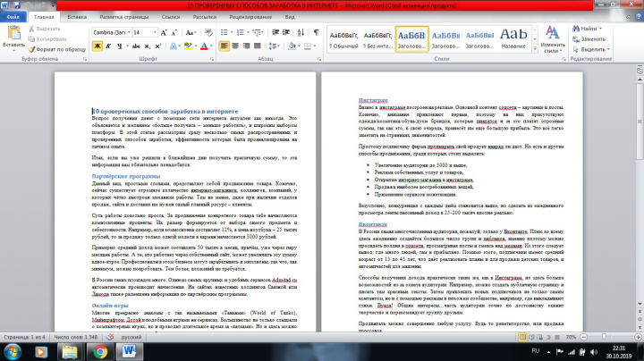Screen dimensions: 644x361
Task: Toggle Underline formatting button
Action: click(x=119, y=46)
